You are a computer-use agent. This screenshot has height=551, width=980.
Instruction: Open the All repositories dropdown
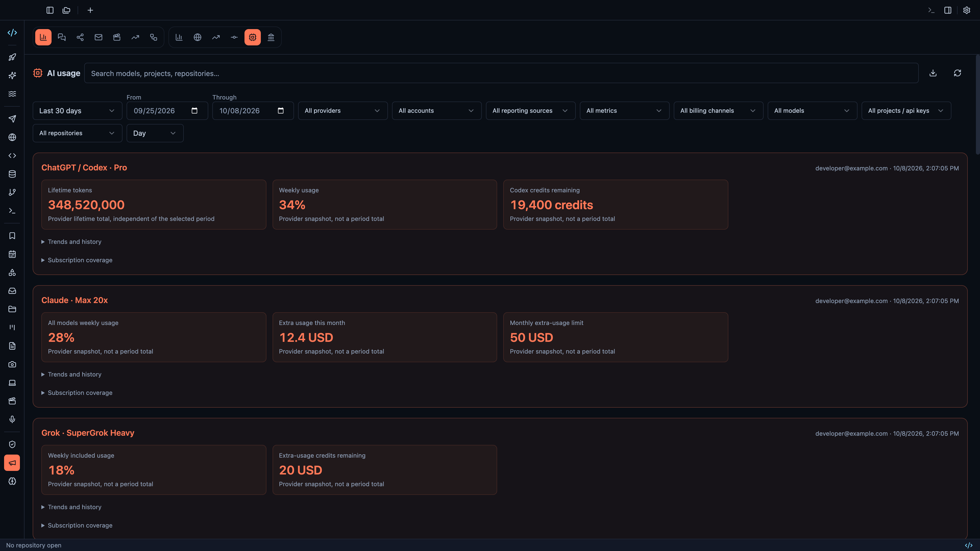[77, 133]
